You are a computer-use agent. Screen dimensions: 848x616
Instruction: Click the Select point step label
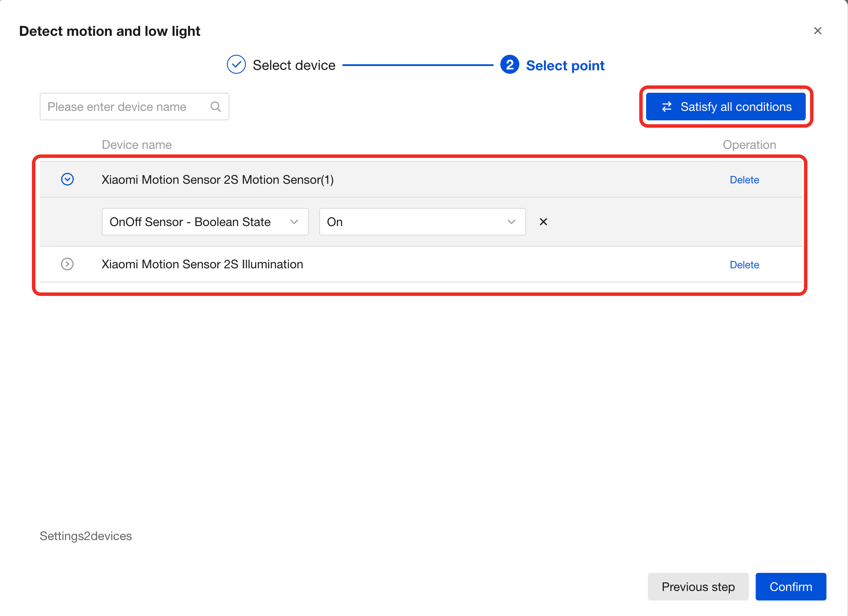point(565,66)
